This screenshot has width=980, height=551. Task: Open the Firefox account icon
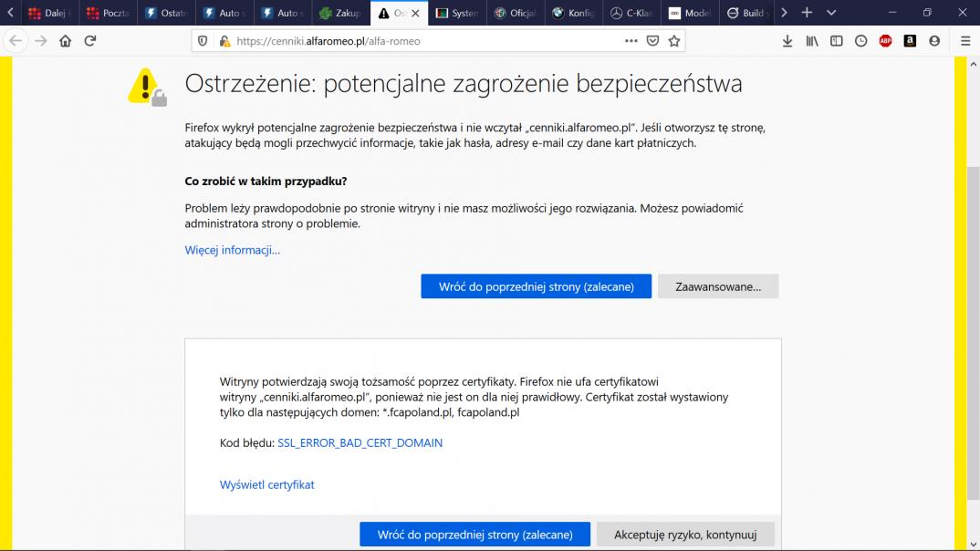pos(934,41)
